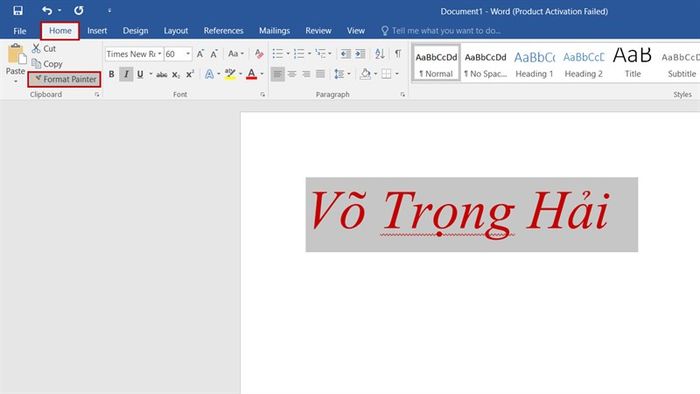Click the Center alignment icon
This screenshot has width=700, height=394.
292,74
